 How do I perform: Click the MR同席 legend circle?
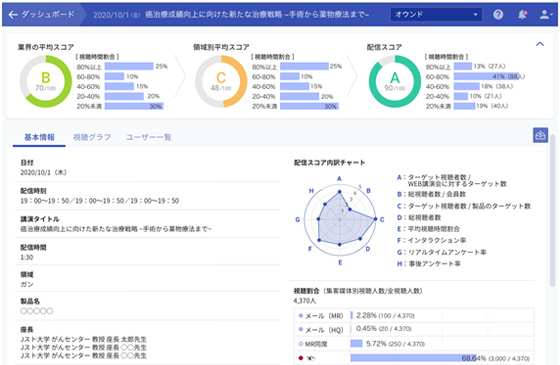tap(301, 344)
